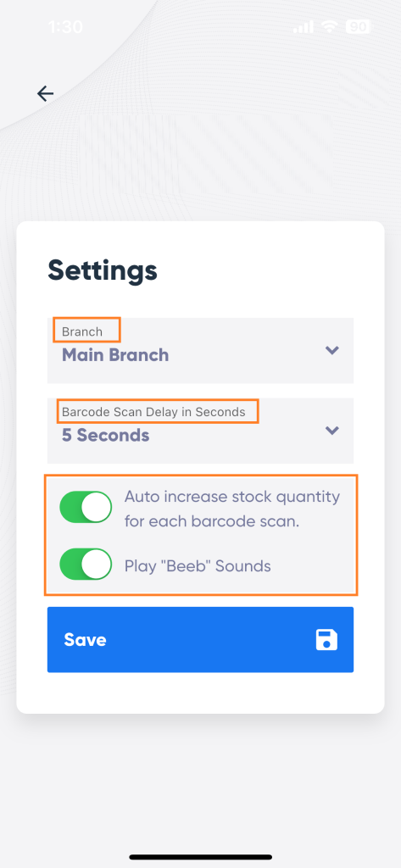
Task: Tap the cellular signal bars icon
Action: coord(303,26)
